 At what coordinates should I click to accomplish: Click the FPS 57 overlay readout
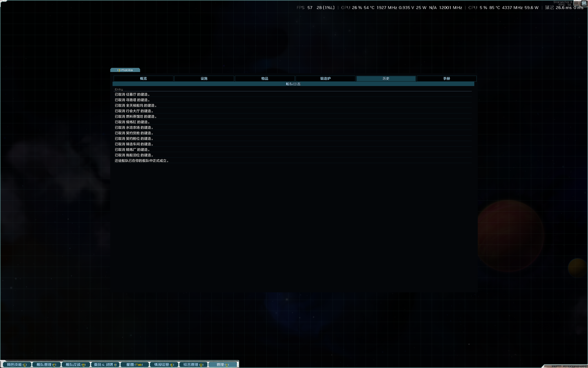304,8
